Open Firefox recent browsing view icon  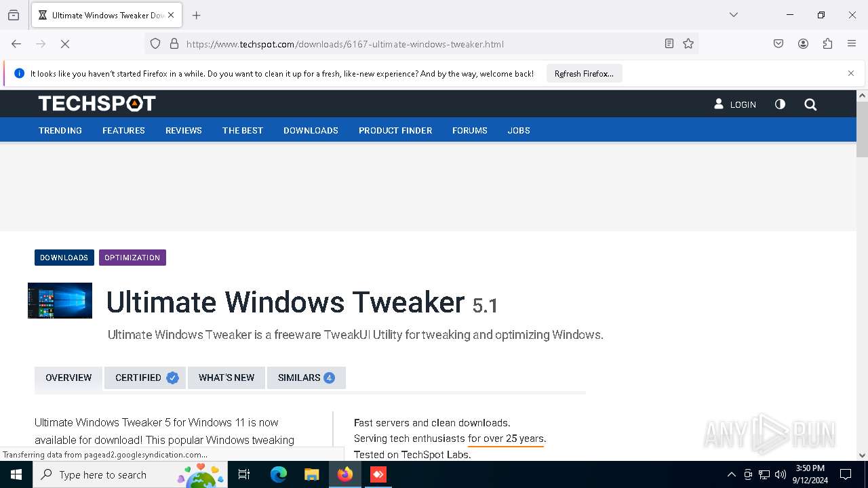(14, 15)
